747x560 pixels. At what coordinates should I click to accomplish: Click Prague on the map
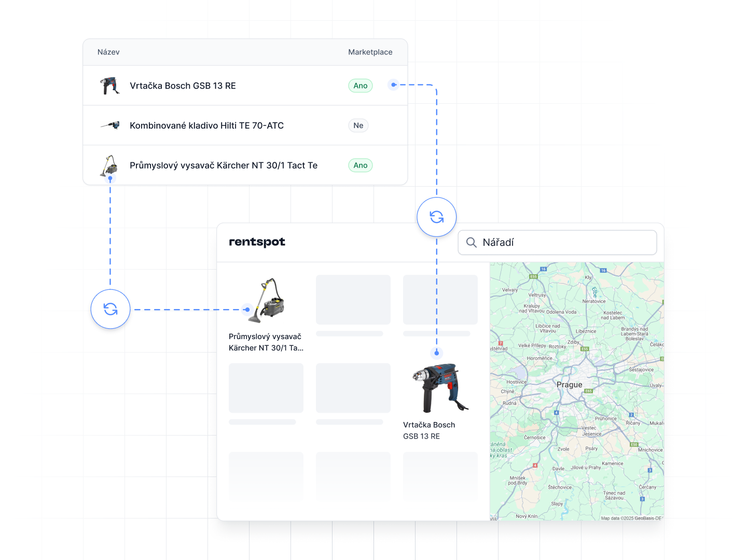(x=570, y=384)
